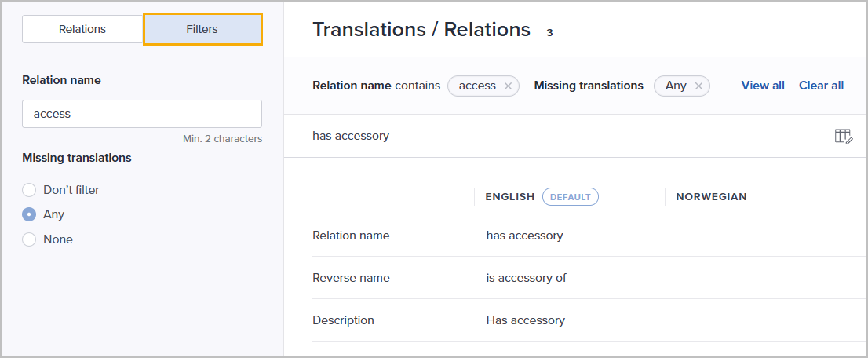Click the edit table icon for has accessory
This screenshot has height=358, width=868.
coord(843,137)
